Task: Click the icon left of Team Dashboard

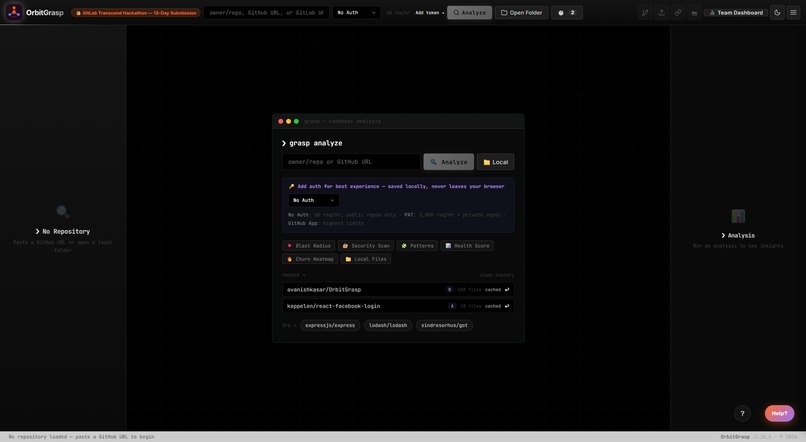Action: (x=694, y=13)
